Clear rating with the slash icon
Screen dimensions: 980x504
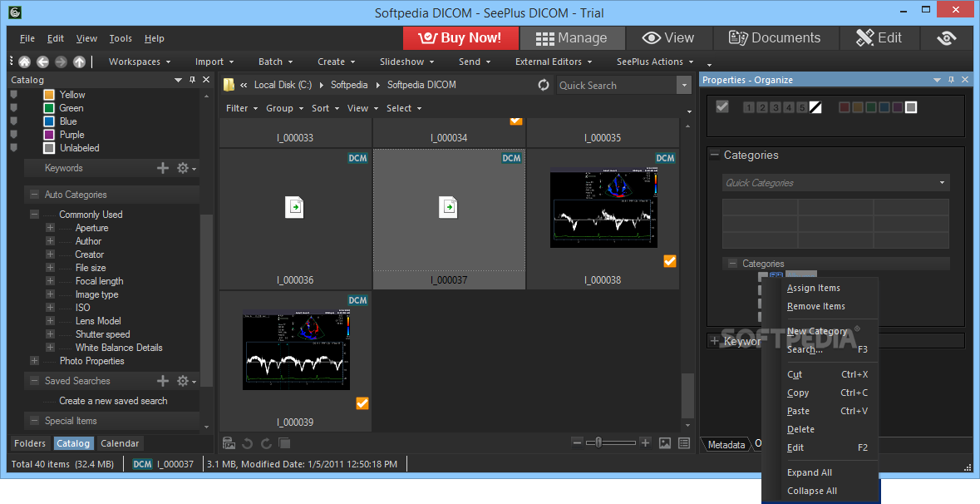(x=815, y=107)
